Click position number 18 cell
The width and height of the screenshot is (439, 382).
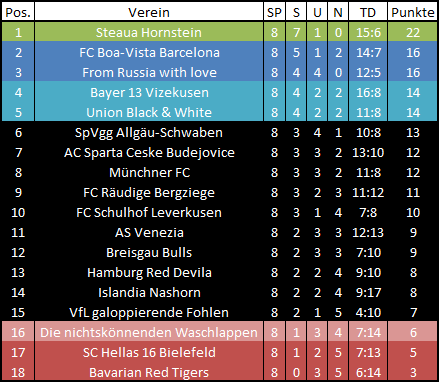click(x=18, y=372)
